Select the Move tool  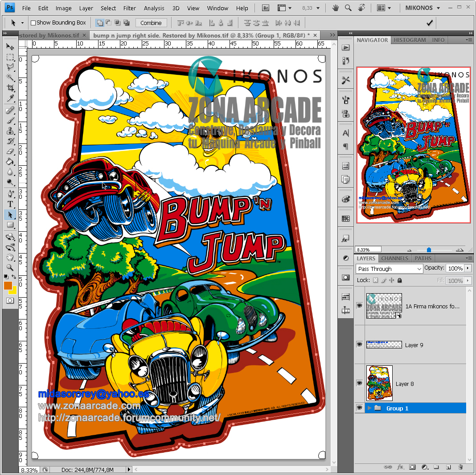coord(11,47)
